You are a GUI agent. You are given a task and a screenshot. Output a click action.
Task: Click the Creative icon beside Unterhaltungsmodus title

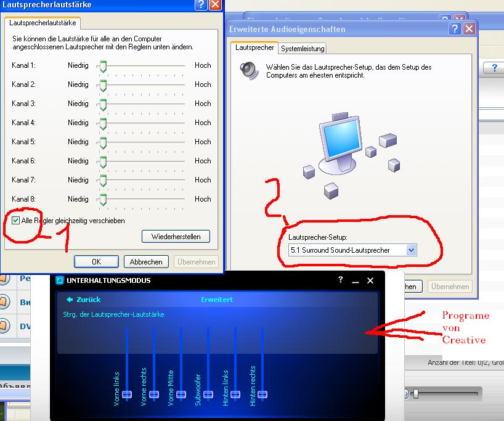[x=60, y=280]
